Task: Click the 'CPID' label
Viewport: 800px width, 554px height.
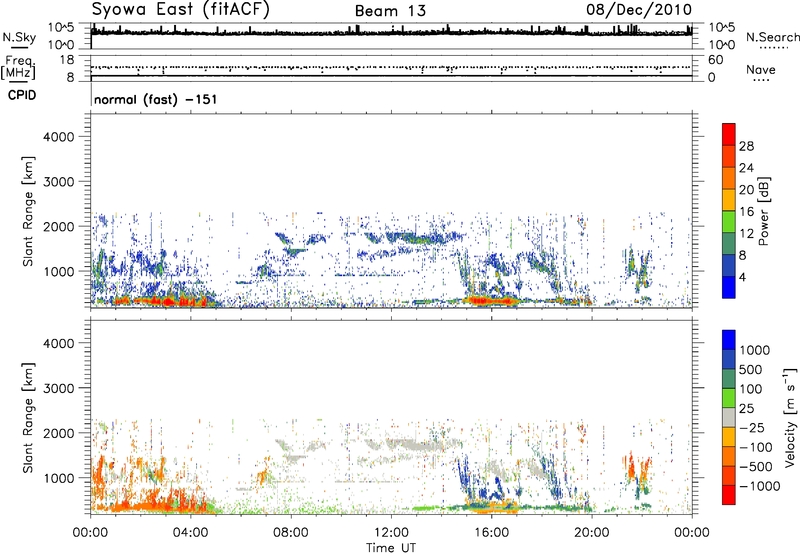Action: click(x=22, y=95)
